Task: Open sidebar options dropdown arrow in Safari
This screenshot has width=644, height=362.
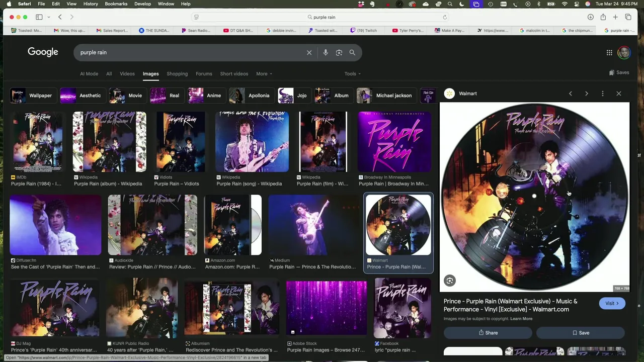Action: click(49, 17)
